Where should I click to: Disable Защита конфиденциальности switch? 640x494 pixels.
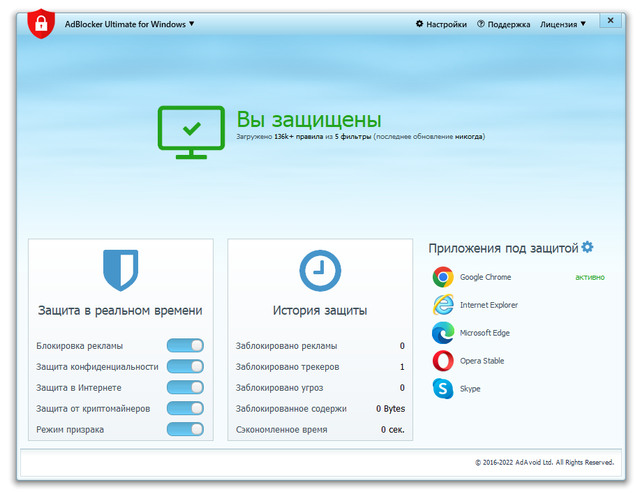point(185,366)
